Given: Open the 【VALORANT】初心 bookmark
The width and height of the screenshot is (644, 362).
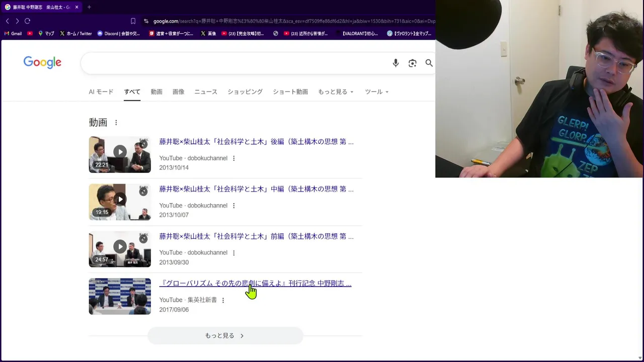Looking at the screenshot, I should pos(357,34).
